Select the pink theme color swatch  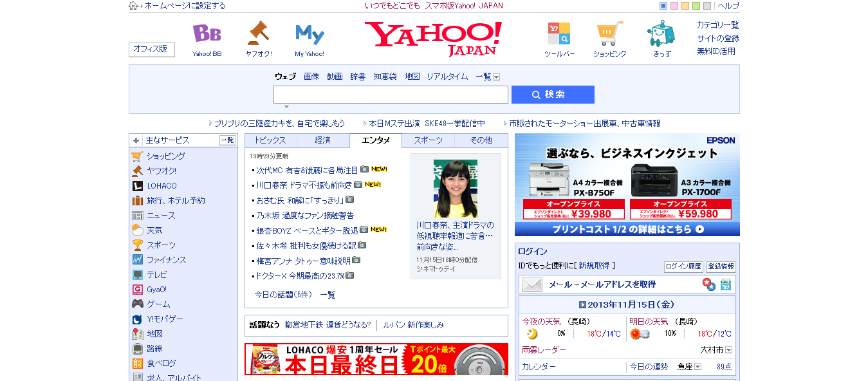(x=674, y=6)
